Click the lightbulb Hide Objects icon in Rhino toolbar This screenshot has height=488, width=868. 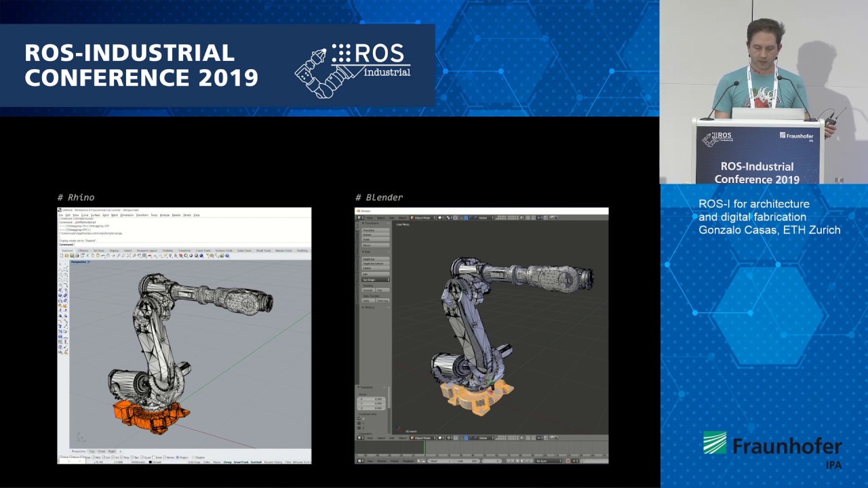170,256
